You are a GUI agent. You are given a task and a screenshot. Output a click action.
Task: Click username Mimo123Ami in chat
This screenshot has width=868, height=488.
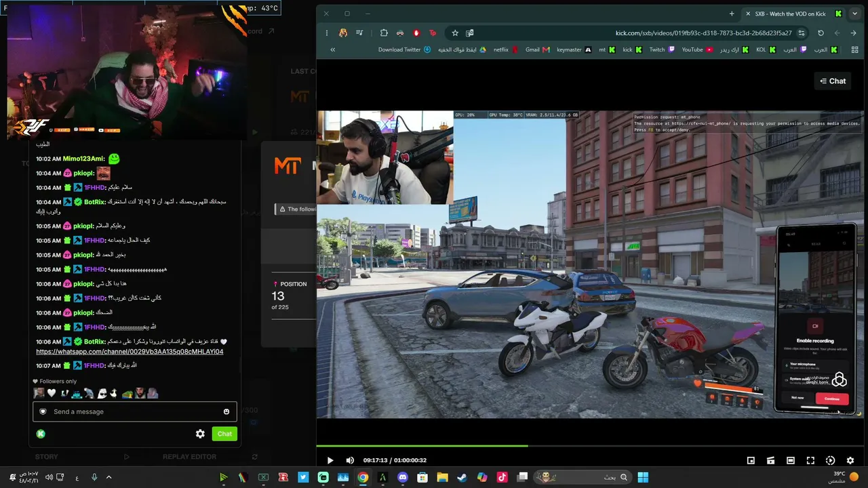83,159
